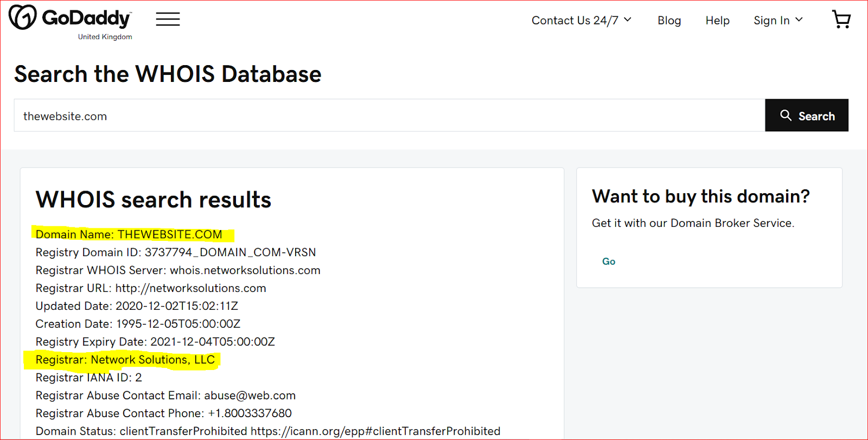Click the Registrar Abuse Contact Email line
Image resolution: width=868 pixels, height=440 pixels.
pos(165,396)
